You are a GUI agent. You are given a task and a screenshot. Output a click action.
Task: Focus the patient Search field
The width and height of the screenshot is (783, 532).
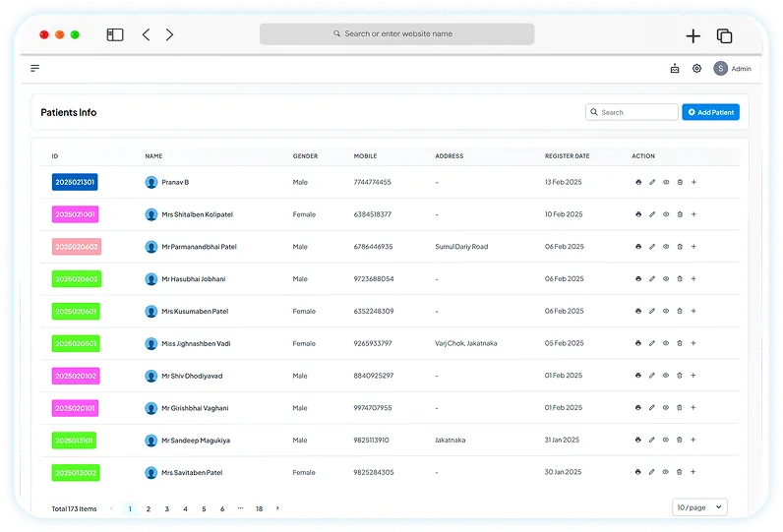pos(632,112)
